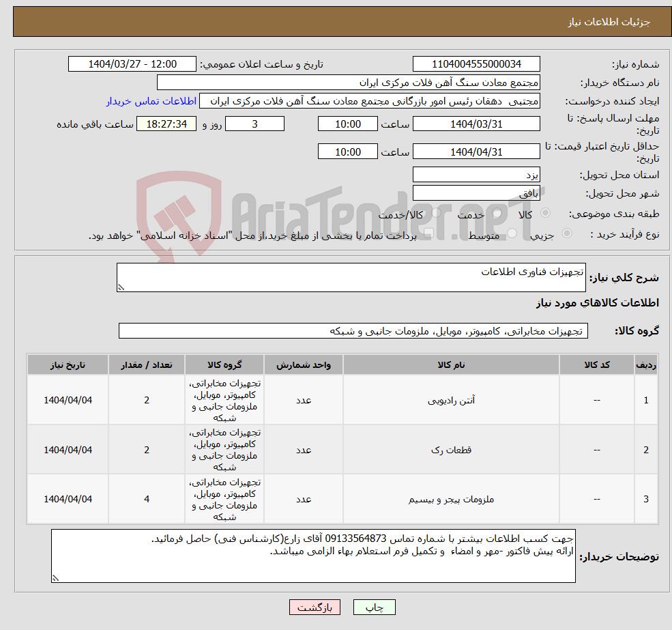The image size is (672, 630).
Task: Click the page title جزئیات اطلاعات نیاز
Action: (x=609, y=22)
